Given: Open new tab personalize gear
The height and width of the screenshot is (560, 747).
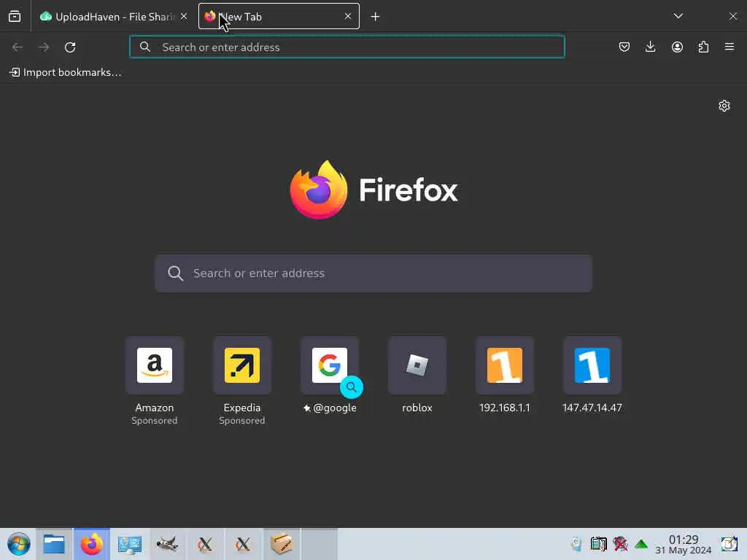Looking at the screenshot, I should click(x=724, y=106).
